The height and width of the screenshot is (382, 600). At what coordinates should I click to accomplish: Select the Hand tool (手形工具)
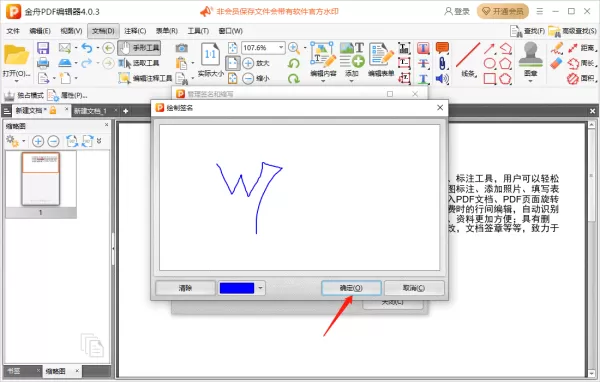139,48
